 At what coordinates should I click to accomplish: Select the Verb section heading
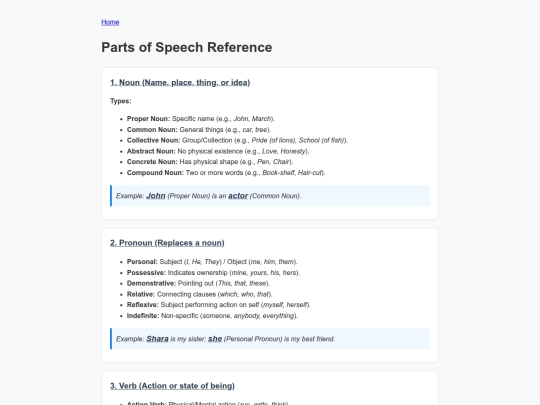(173, 386)
